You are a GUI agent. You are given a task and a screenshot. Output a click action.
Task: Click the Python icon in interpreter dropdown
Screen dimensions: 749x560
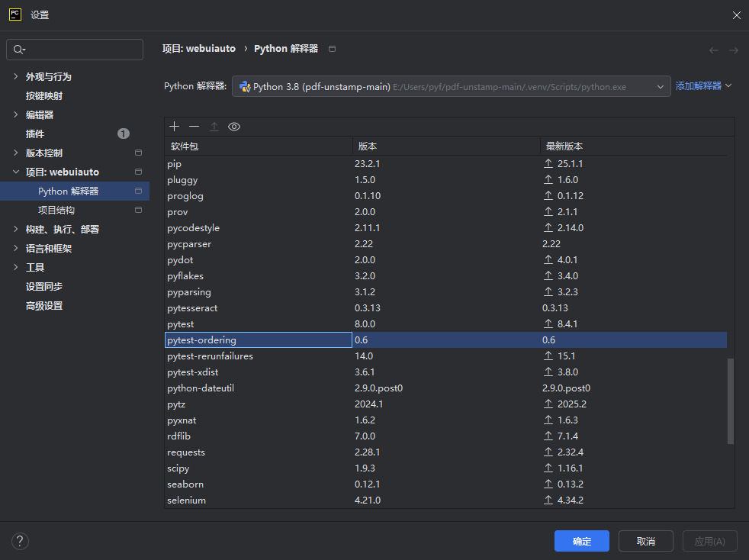245,87
